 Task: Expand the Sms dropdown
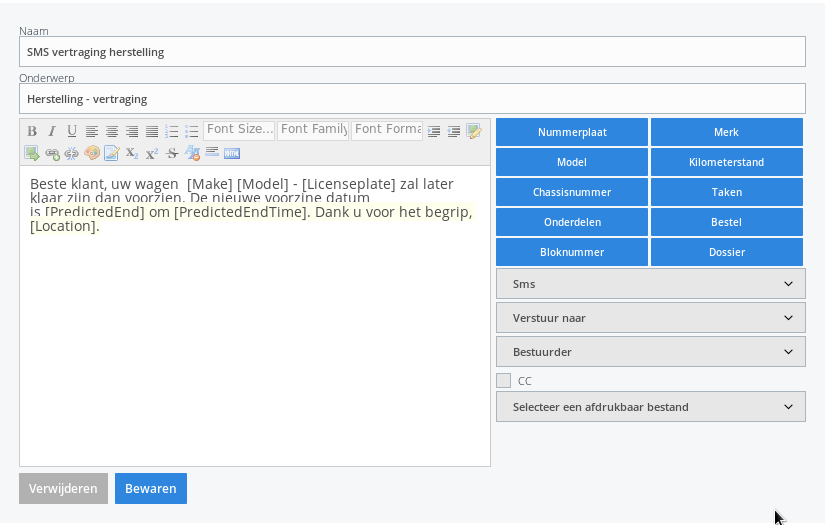(651, 284)
